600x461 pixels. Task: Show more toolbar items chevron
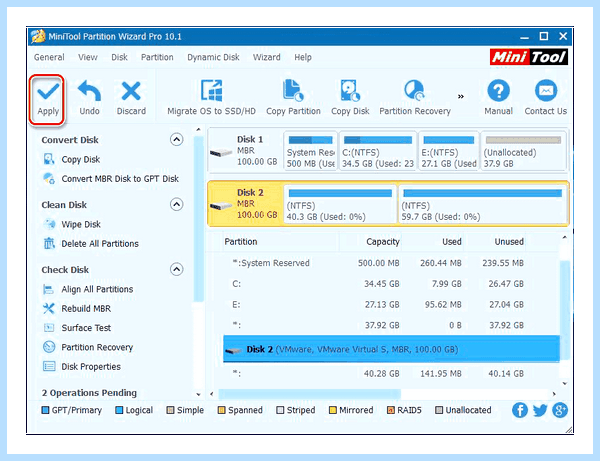(x=461, y=96)
